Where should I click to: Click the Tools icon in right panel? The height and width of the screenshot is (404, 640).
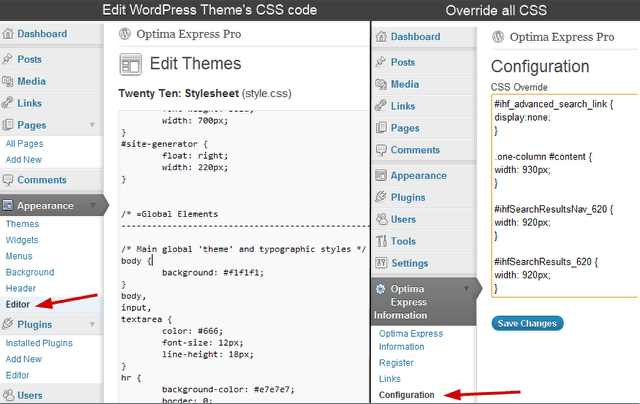coord(381,241)
